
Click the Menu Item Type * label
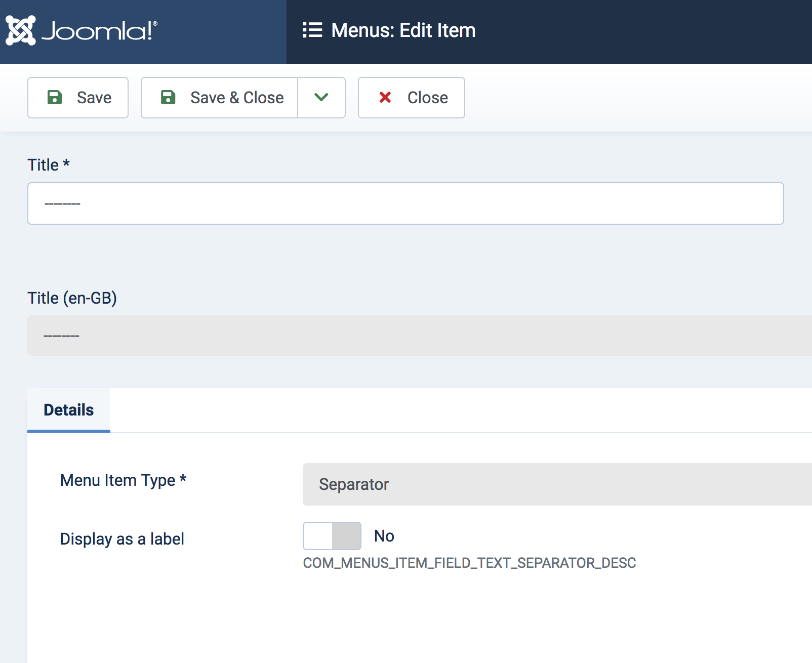124,480
